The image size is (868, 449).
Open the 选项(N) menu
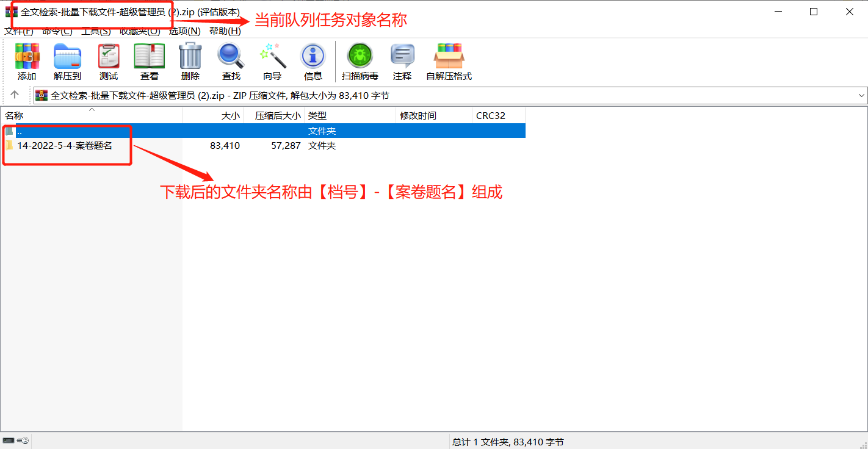[184, 31]
